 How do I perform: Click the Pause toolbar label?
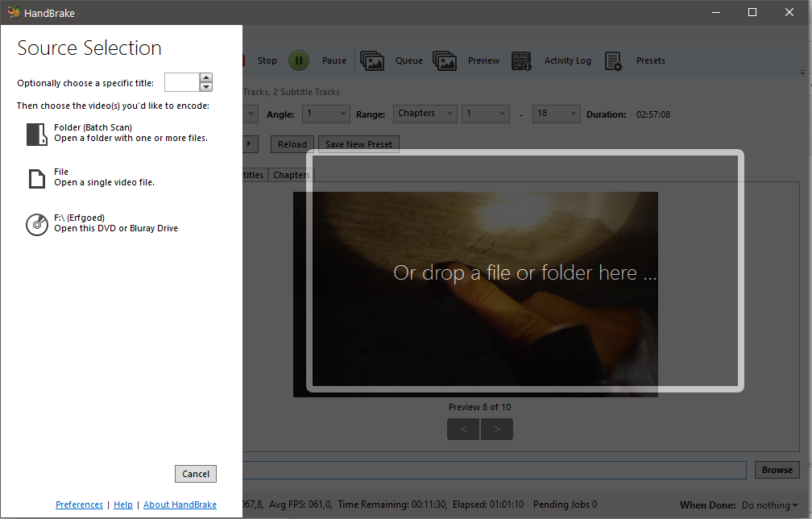tap(334, 60)
